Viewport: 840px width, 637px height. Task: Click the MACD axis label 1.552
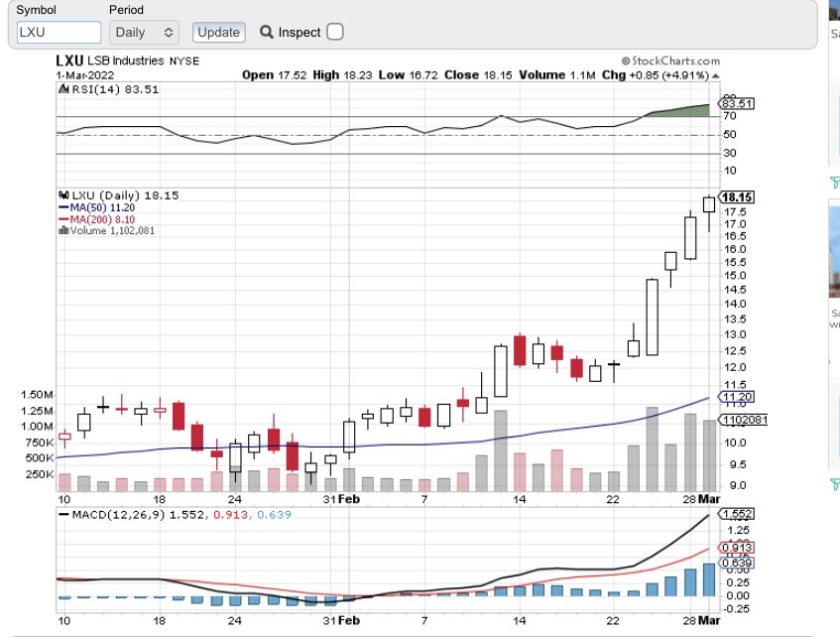point(736,514)
